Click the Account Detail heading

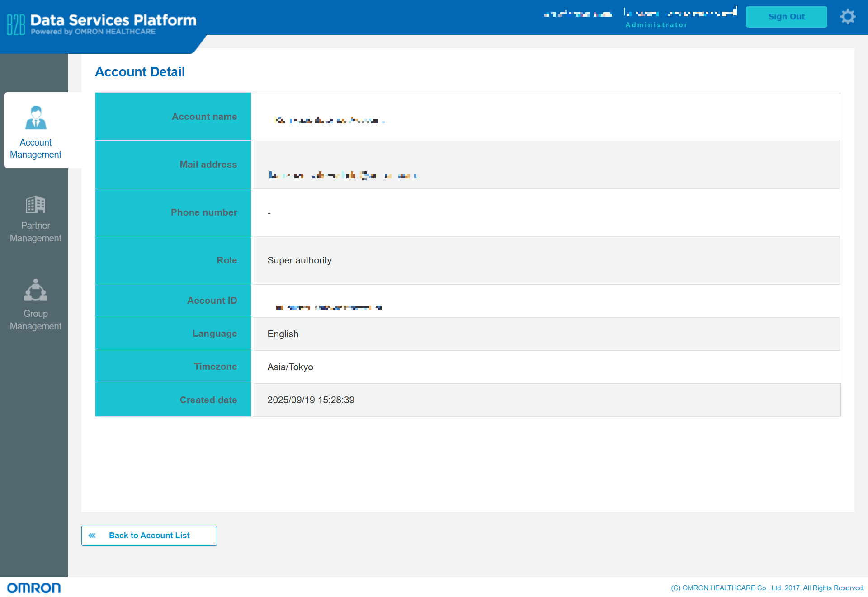click(140, 72)
